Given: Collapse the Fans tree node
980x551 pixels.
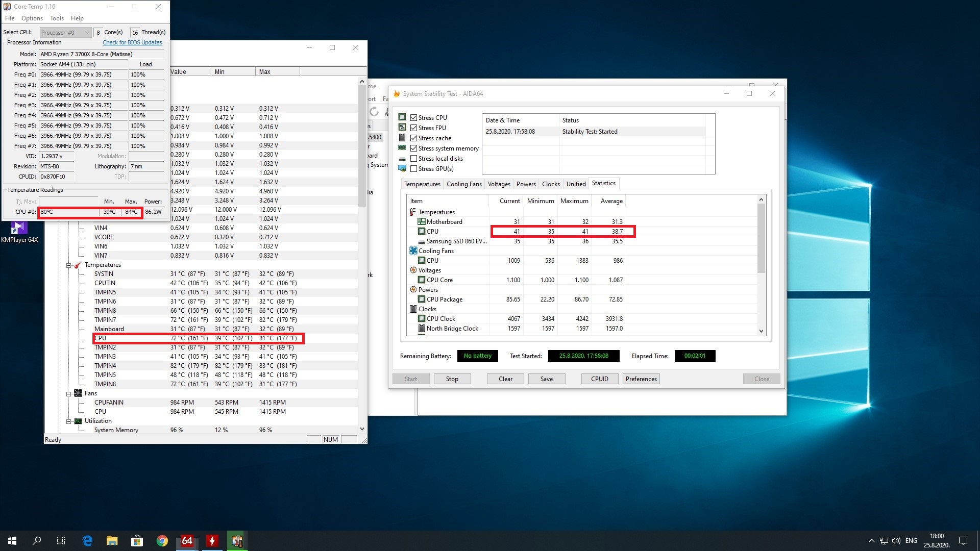Looking at the screenshot, I should tap(68, 394).
